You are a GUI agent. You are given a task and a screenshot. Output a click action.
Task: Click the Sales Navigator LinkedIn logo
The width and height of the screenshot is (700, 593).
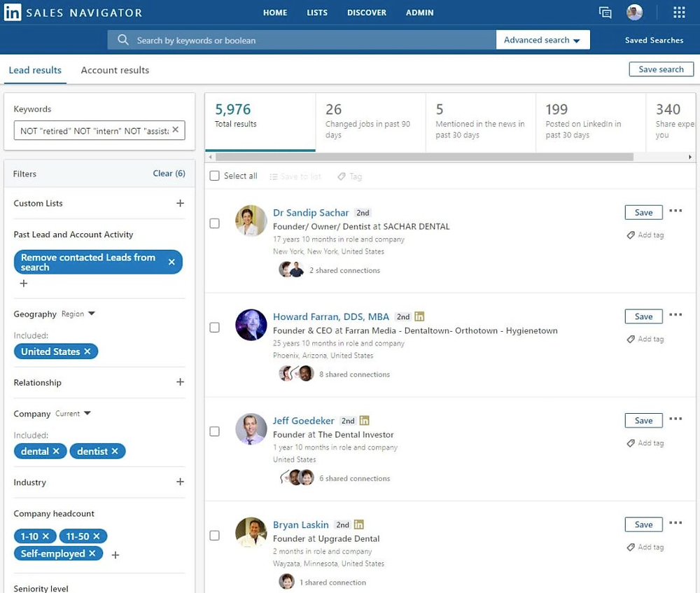click(x=12, y=12)
